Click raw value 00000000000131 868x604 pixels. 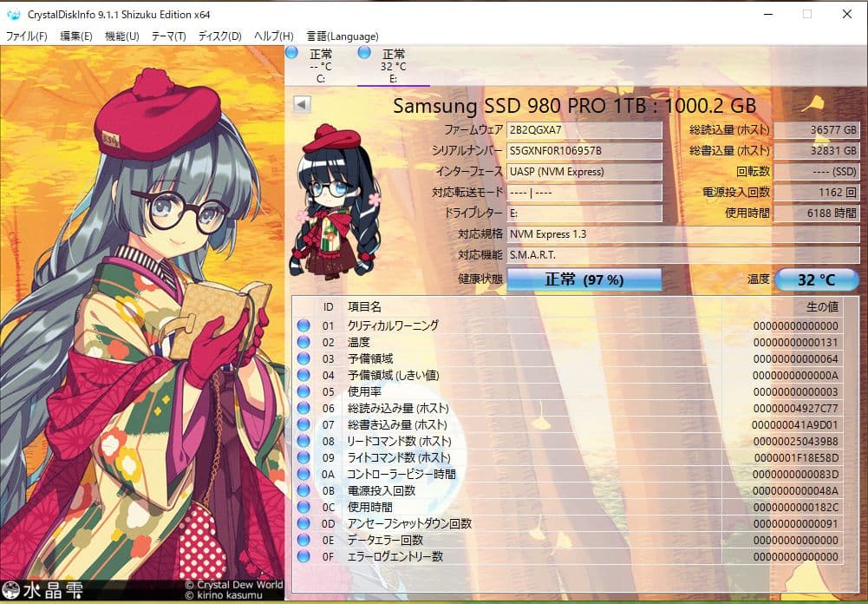click(x=795, y=343)
